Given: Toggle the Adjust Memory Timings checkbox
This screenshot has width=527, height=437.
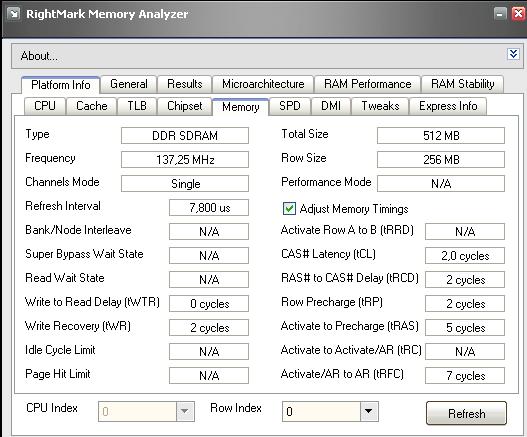Looking at the screenshot, I should point(289,208).
